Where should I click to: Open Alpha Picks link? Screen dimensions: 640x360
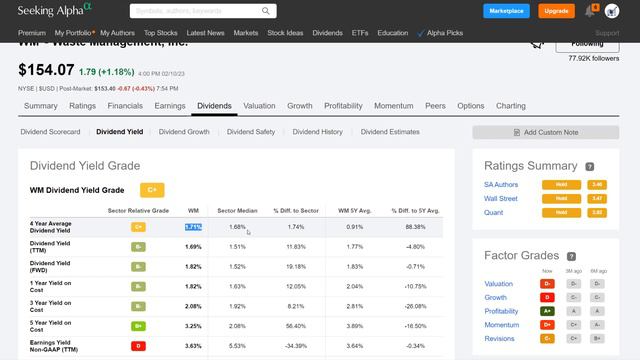[445, 33]
